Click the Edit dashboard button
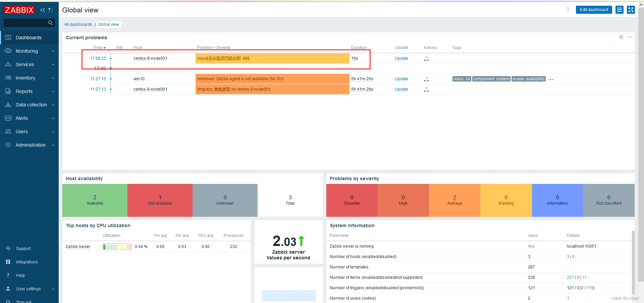644x303 pixels. [594, 10]
